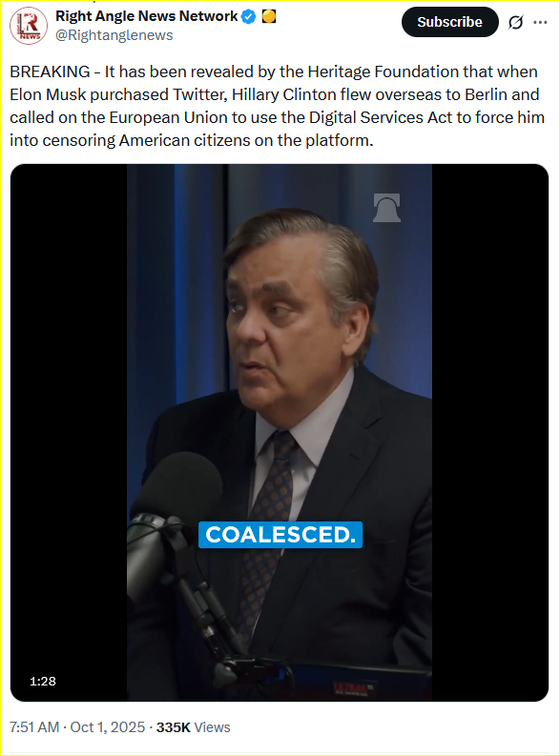The width and height of the screenshot is (560, 756).
Task: Open the "Right Angle News Network" display name
Action: click(x=147, y=16)
